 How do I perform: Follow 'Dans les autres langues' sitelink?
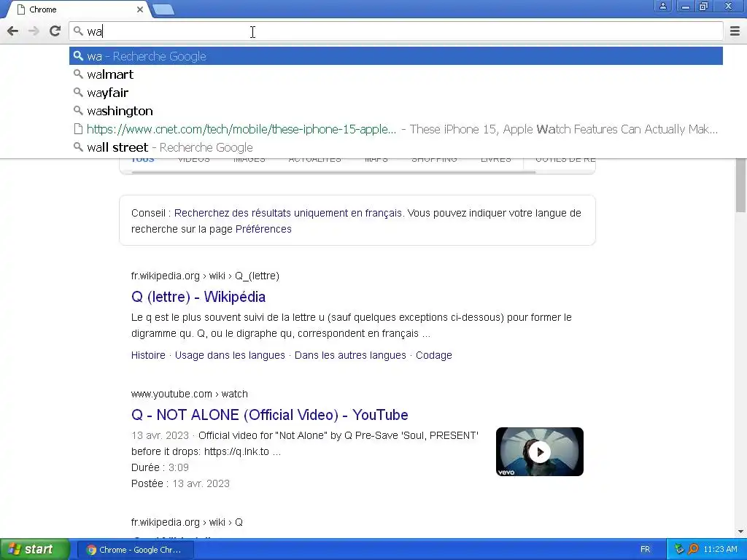(350, 355)
